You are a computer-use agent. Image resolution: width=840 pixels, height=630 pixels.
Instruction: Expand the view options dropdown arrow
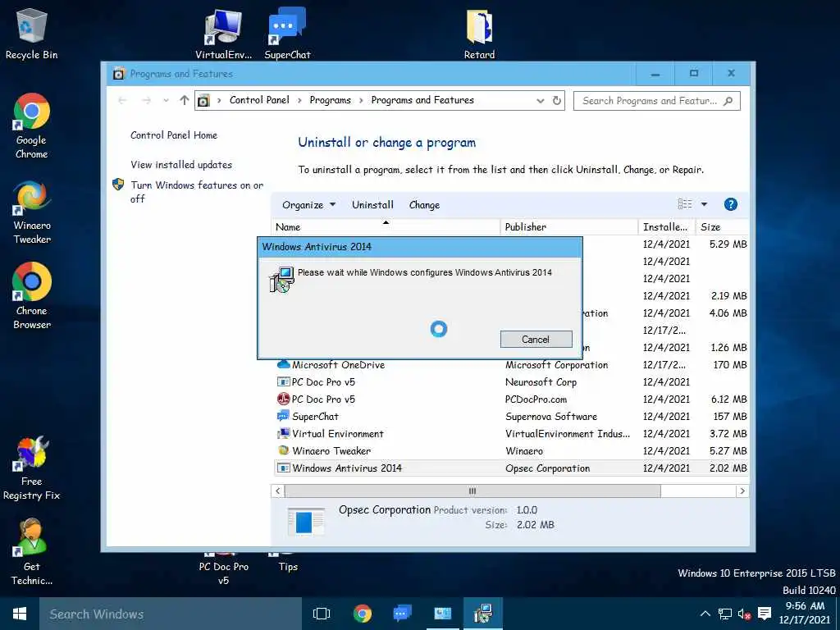pyautogui.click(x=704, y=204)
